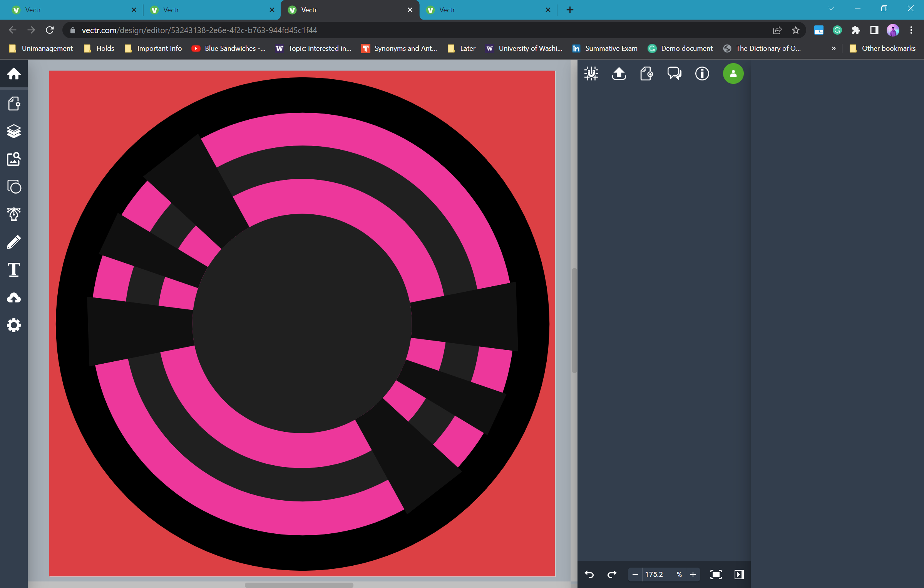Toggle the browser side panel icon
This screenshot has width=924, height=588.
(x=874, y=30)
